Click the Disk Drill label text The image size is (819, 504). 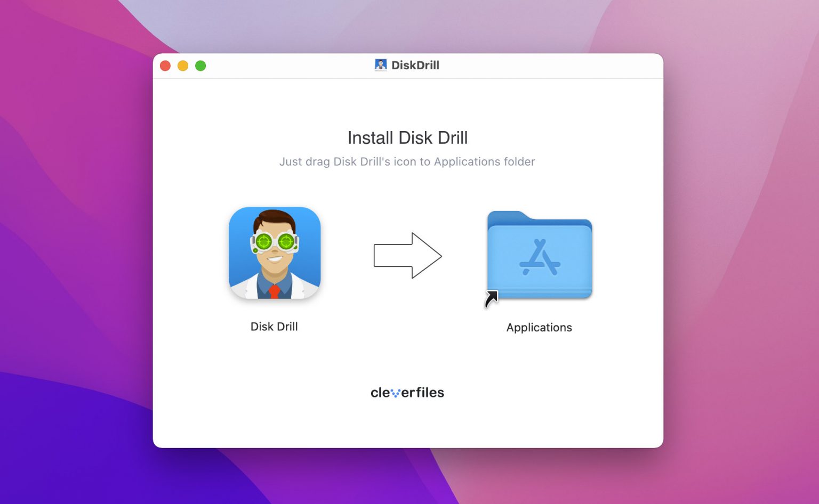point(275,326)
